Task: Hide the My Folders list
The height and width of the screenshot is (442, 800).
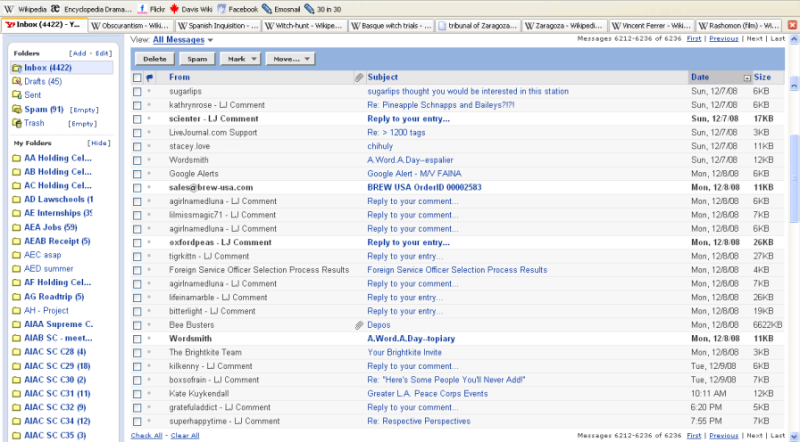Action: (98, 143)
